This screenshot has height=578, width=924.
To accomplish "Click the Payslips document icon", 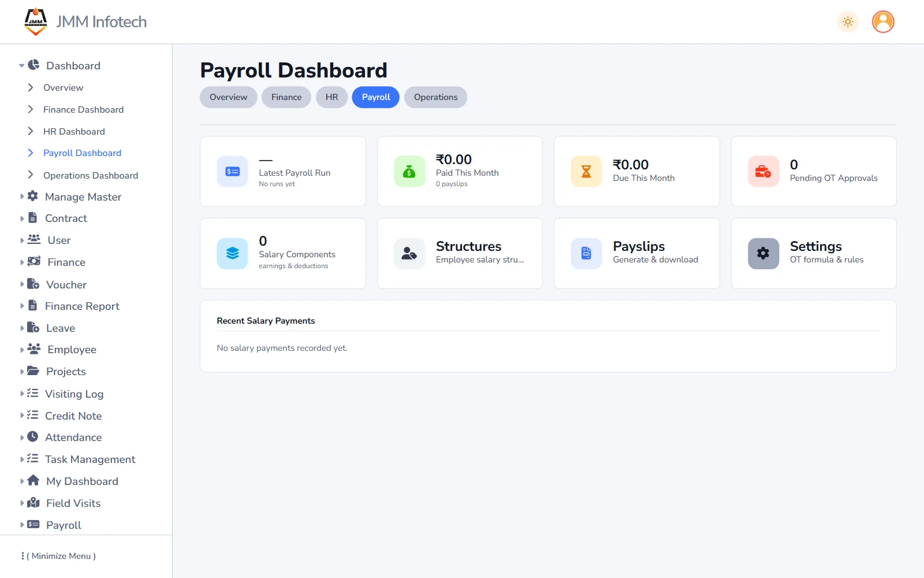I will click(x=586, y=253).
